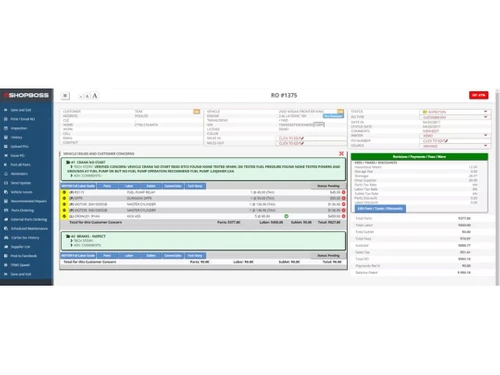The width and height of the screenshot is (500, 375).
Task: Click the ShopBoss logo
Action: pyautogui.click(x=26, y=95)
